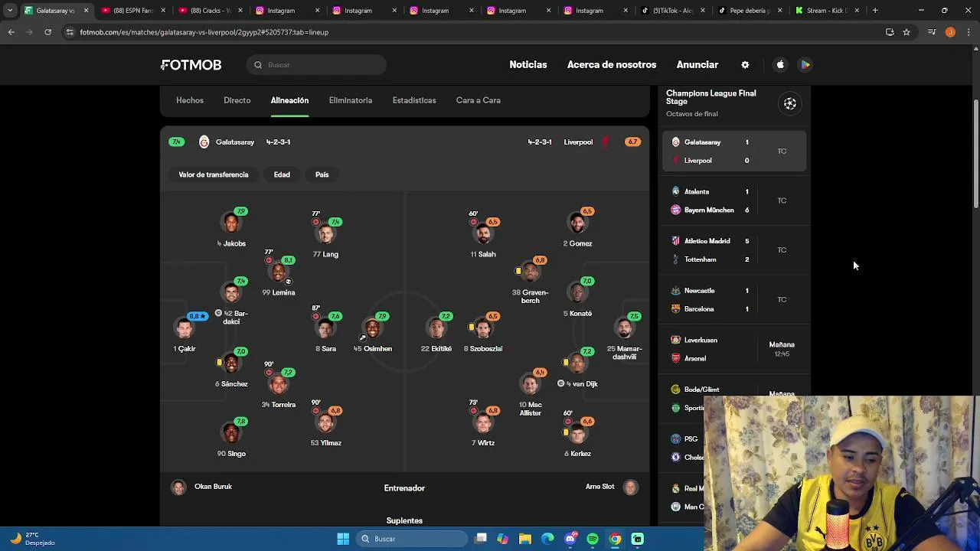Click Singo player photo
The width and height of the screenshot is (980, 551).
click(231, 434)
